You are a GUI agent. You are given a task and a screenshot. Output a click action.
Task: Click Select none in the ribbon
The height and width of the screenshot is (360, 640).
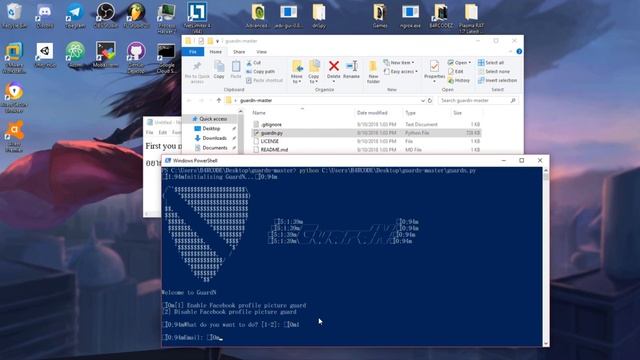[x=493, y=71]
